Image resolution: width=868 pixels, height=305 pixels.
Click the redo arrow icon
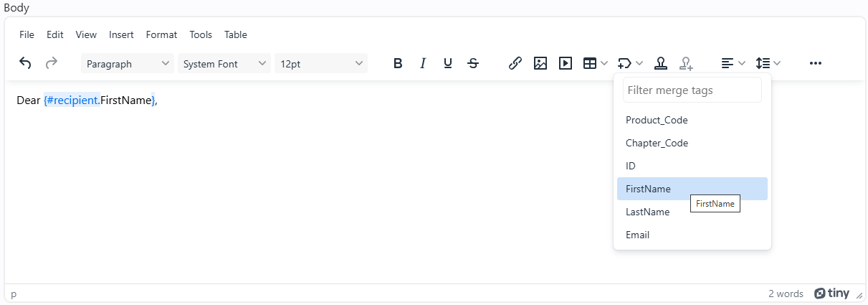(x=52, y=63)
